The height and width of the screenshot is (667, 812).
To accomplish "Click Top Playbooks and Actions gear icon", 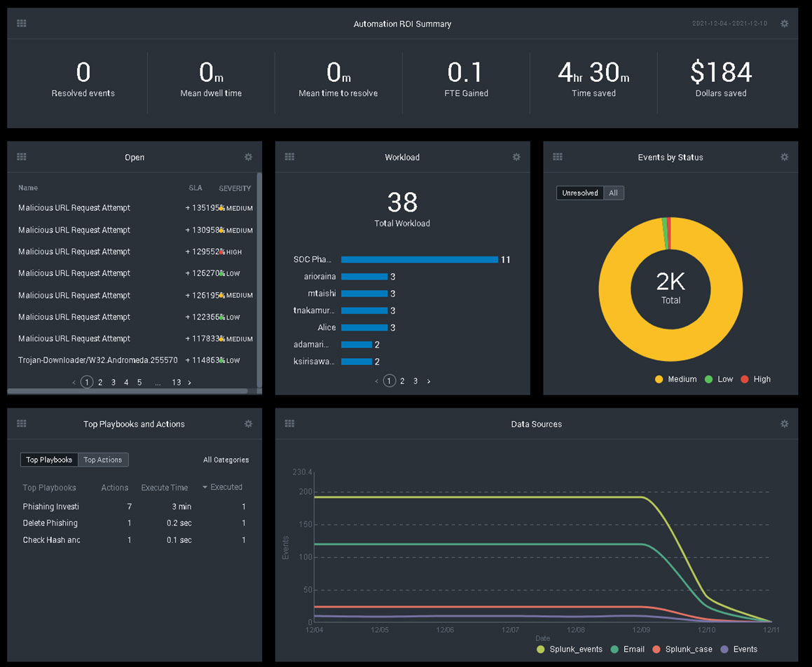I will point(248,424).
